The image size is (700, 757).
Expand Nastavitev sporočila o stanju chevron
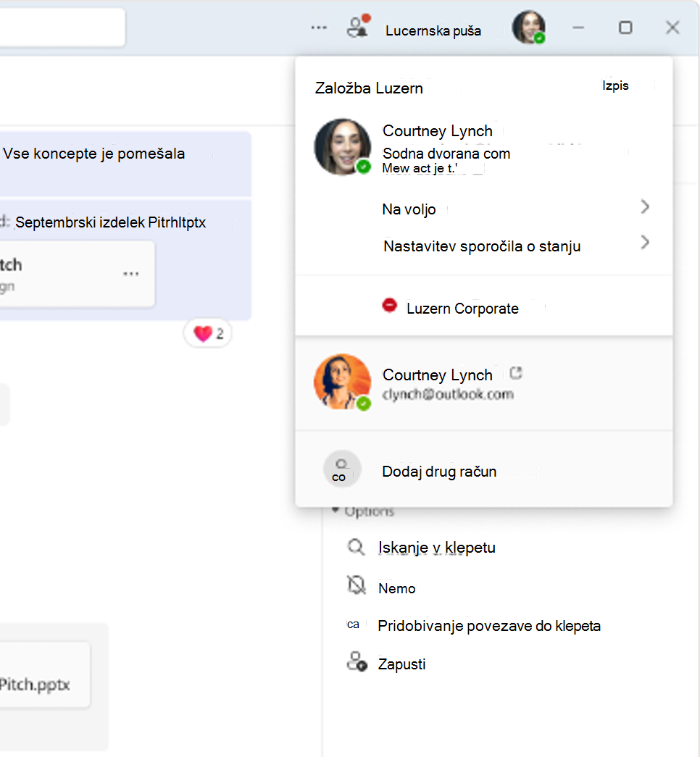(645, 243)
